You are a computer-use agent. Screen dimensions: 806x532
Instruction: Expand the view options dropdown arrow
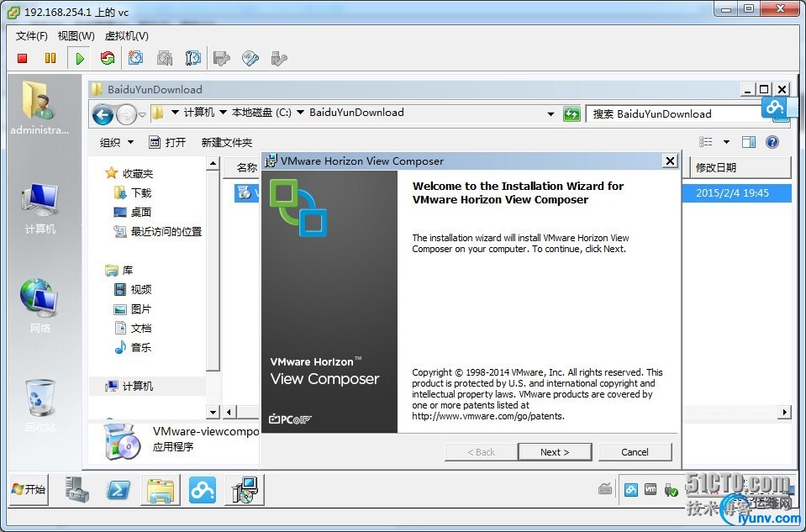(x=726, y=142)
